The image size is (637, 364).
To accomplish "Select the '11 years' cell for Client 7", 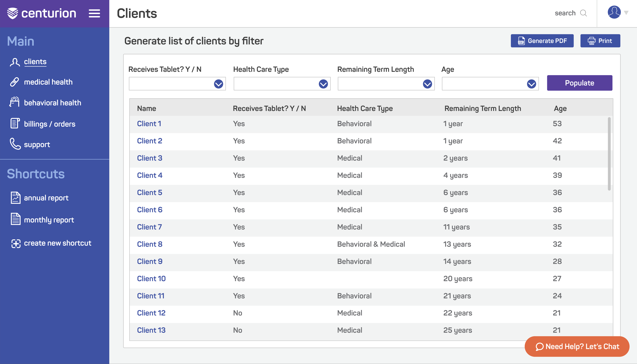I will pyautogui.click(x=456, y=227).
